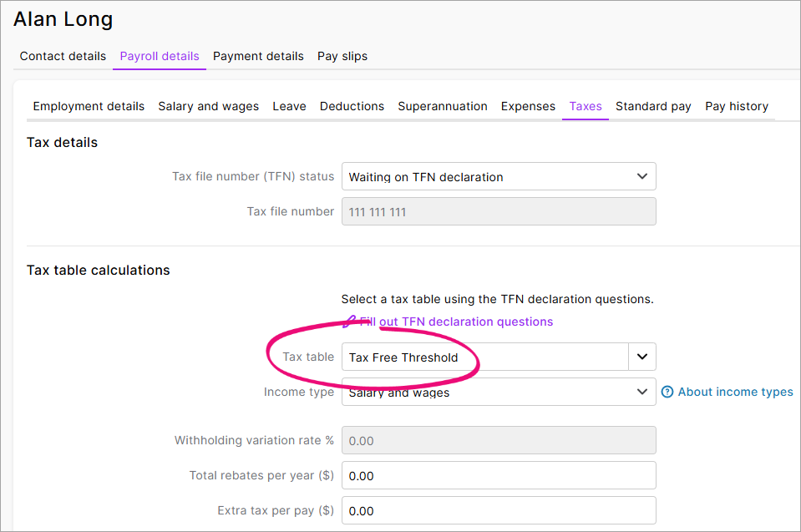Open the Standard pay tab
Image resolution: width=801 pixels, height=532 pixels.
point(653,106)
